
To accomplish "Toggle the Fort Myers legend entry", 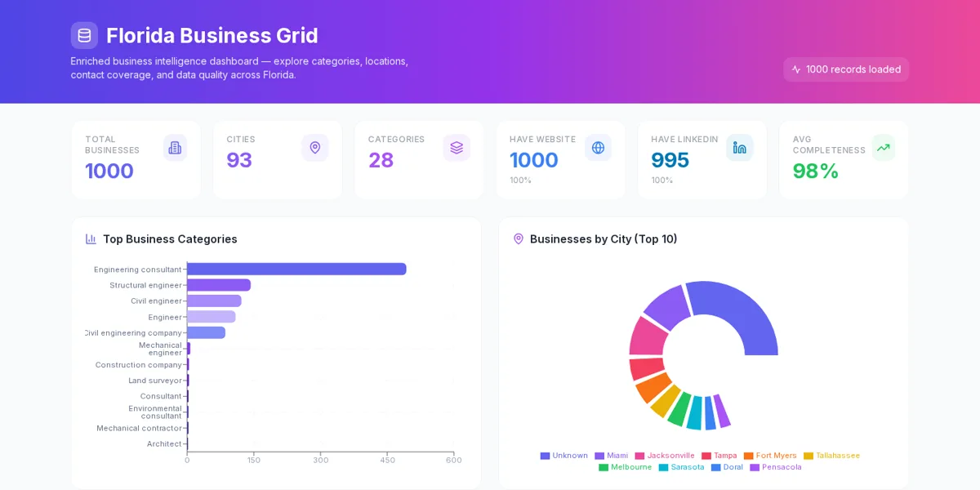I will click(x=770, y=456).
